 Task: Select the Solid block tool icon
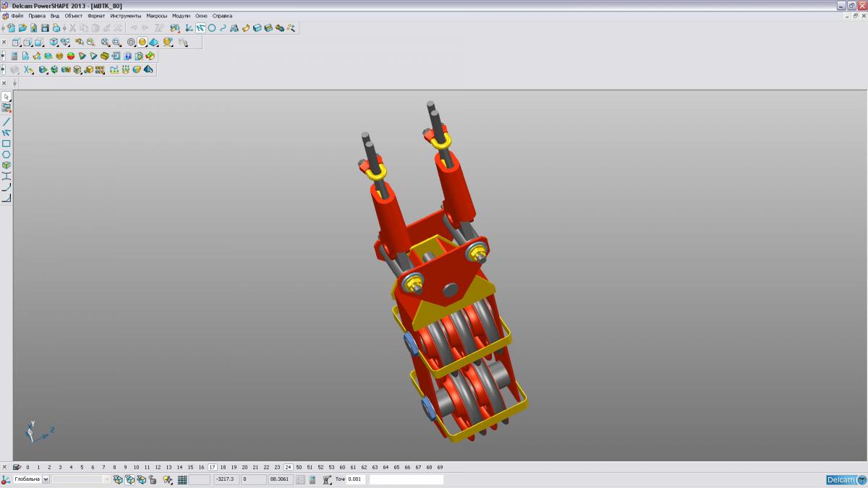[x=257, y=27]
